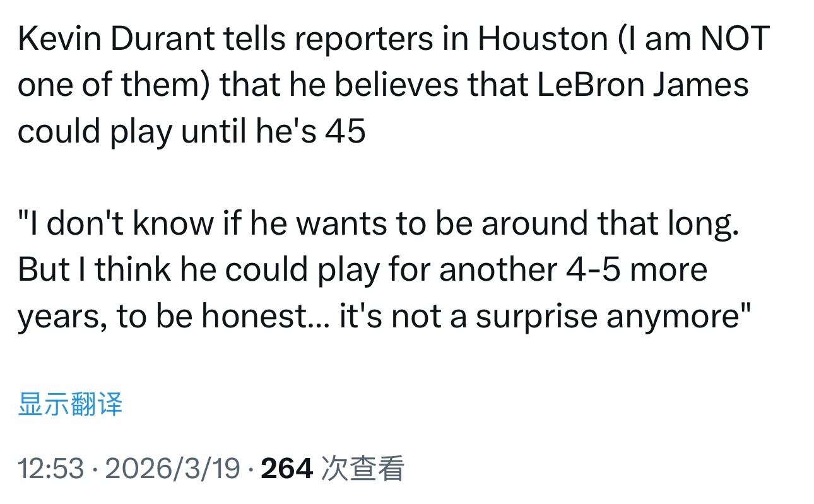Open the 264 次查看 view count
Screen dimensions: 814x504
coord(332,469)
